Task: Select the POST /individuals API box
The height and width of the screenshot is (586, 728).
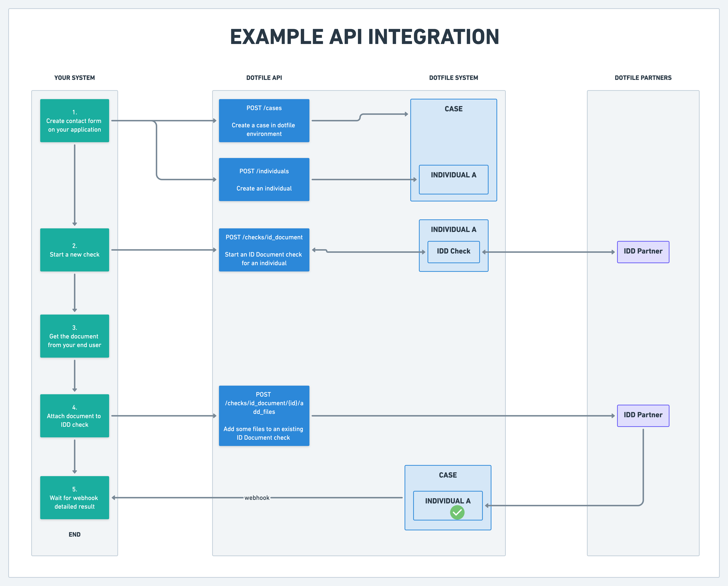Action: (x=264, y=179)
